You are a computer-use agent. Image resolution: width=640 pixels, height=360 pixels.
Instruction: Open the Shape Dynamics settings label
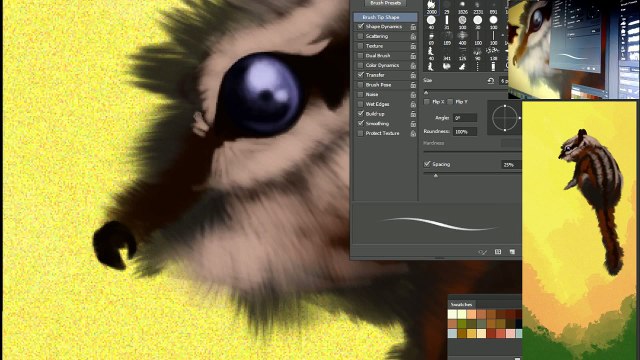tap(384, 27)
